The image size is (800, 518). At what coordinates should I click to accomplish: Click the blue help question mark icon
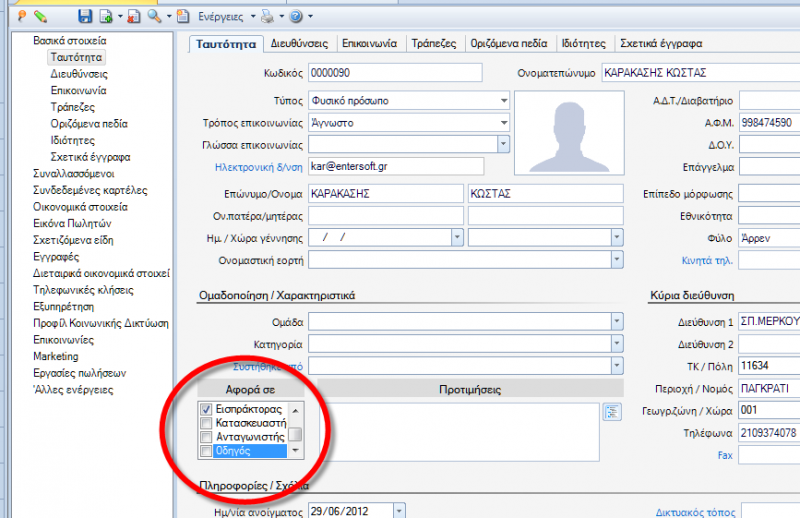tap(296, 16)
